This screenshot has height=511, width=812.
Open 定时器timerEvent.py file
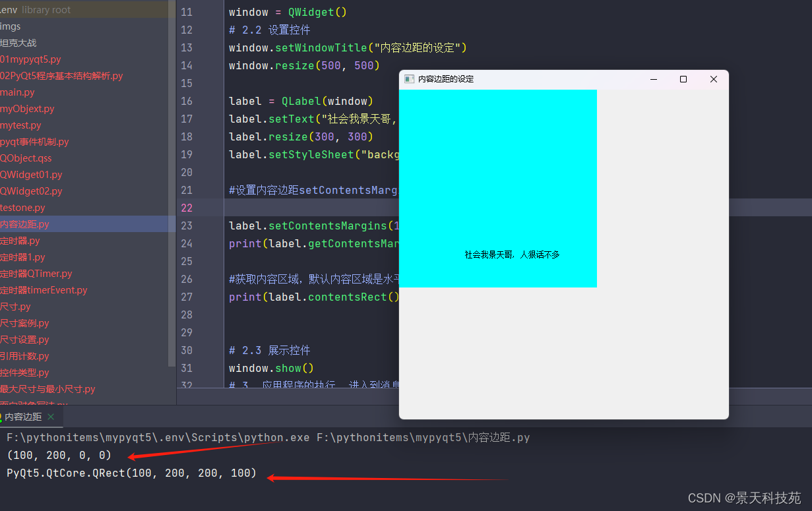[x=44, y=290]
